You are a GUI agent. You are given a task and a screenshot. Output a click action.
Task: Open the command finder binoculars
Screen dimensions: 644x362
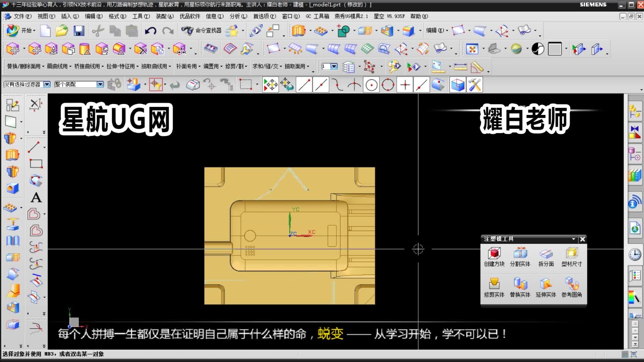[187, 31]
